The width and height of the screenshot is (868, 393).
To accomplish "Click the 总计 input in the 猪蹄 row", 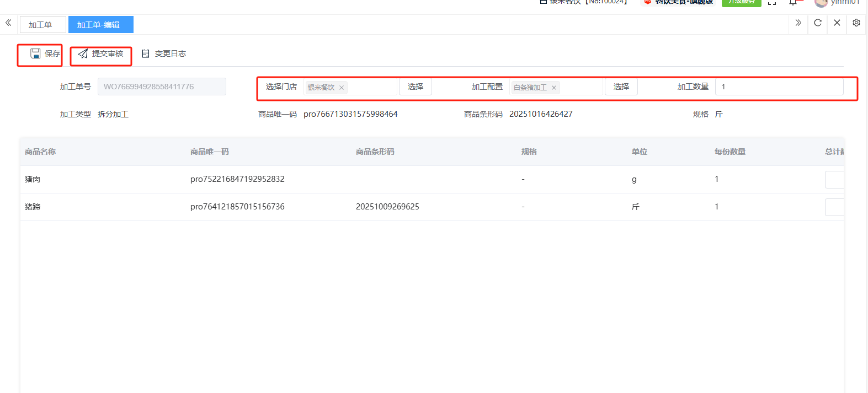I will coord(834,207).
